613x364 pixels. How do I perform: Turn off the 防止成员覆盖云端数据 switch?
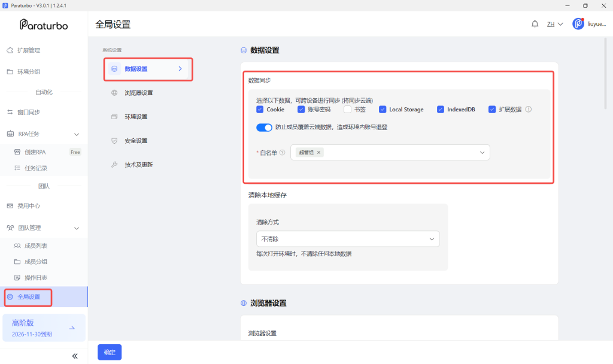(264, 128)
